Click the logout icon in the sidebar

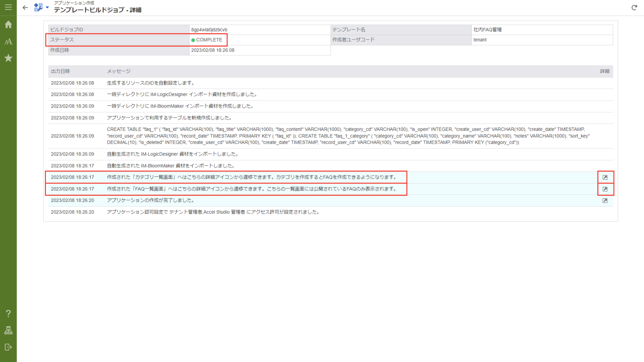pyautogui.click(x=8, y=347)
